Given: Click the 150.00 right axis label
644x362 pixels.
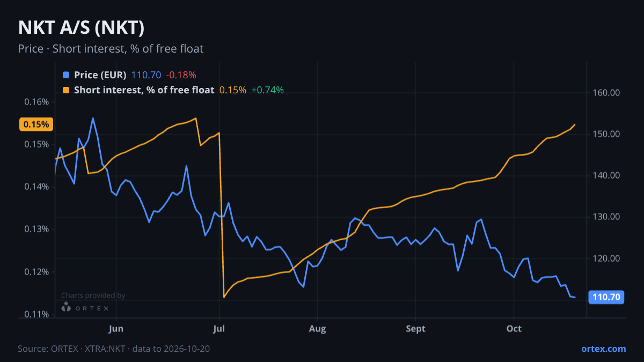Looking at the screenshot, I should tap(606, 134).
